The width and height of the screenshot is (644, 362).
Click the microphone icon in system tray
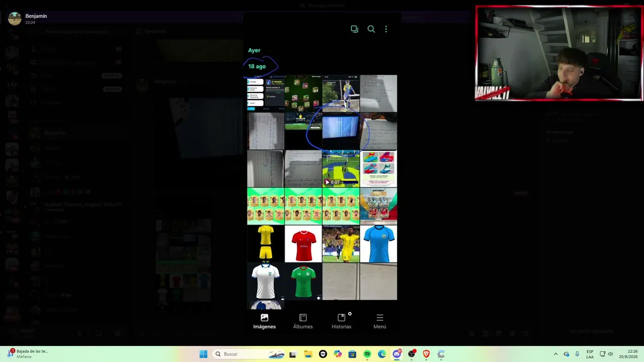(577, 354)
